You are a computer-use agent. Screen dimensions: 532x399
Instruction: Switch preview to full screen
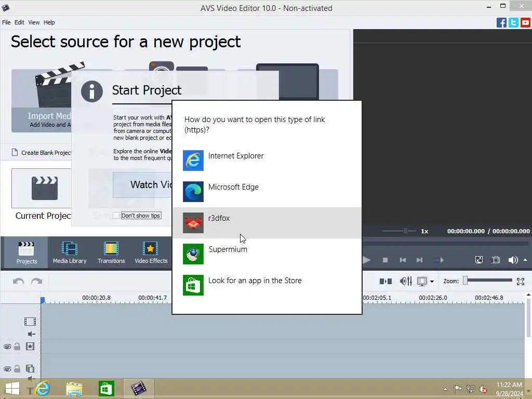click(x=478, y=260)
